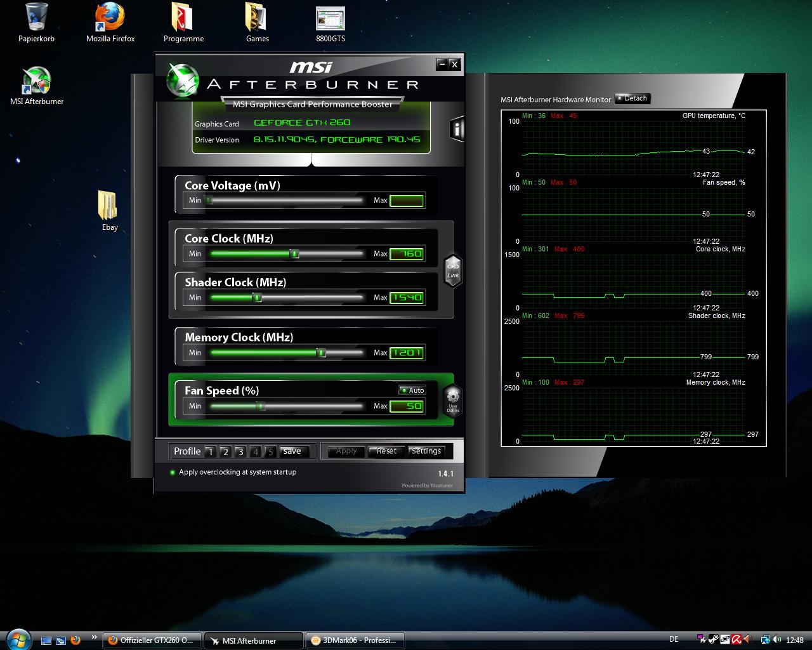Click the Reset button
This screenshot has height=650, width=812.
tap(386, 451)
